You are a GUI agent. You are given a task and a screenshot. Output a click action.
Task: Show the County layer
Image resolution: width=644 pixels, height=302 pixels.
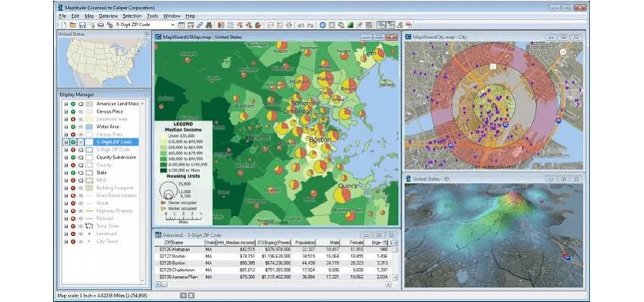(73, 165)
